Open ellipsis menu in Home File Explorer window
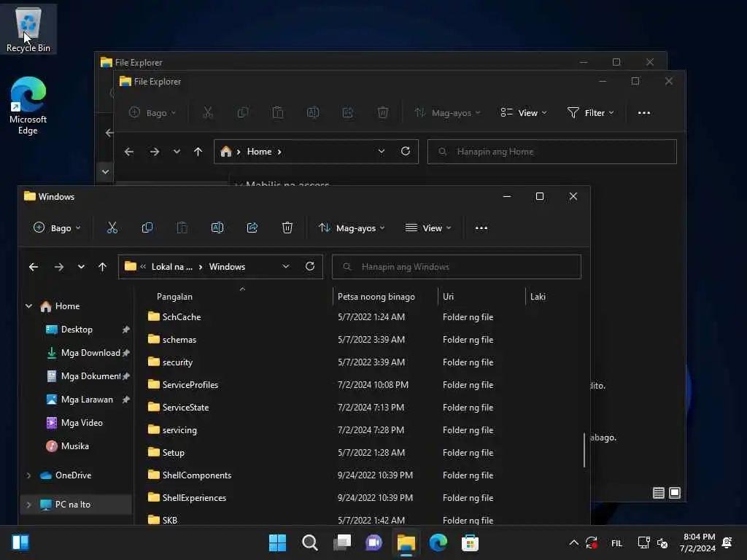This screenshot has height=560, width=747. coord(644,113)
